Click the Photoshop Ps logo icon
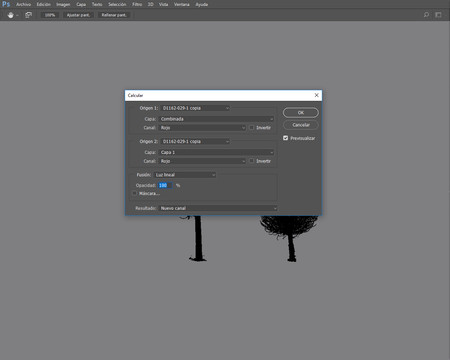 (x=6, y=4)
